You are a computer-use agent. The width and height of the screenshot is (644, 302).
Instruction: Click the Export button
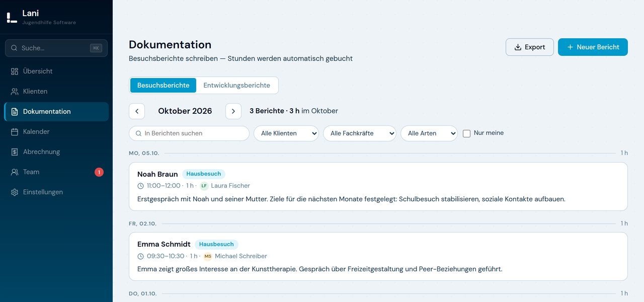tap(530, 47)
